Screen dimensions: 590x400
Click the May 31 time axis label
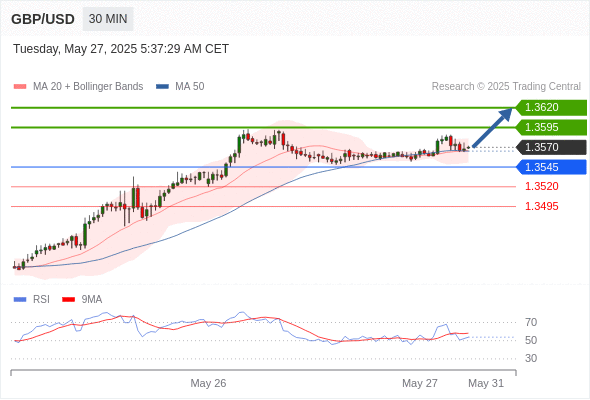pos(486,383)
